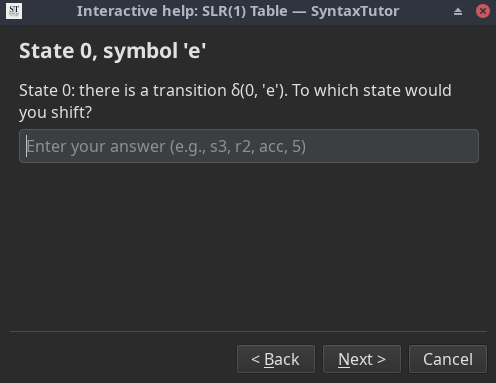The image size is (496, 383).
Task: Click the text cursor at start of answer box
Action: tap(26, 146)
